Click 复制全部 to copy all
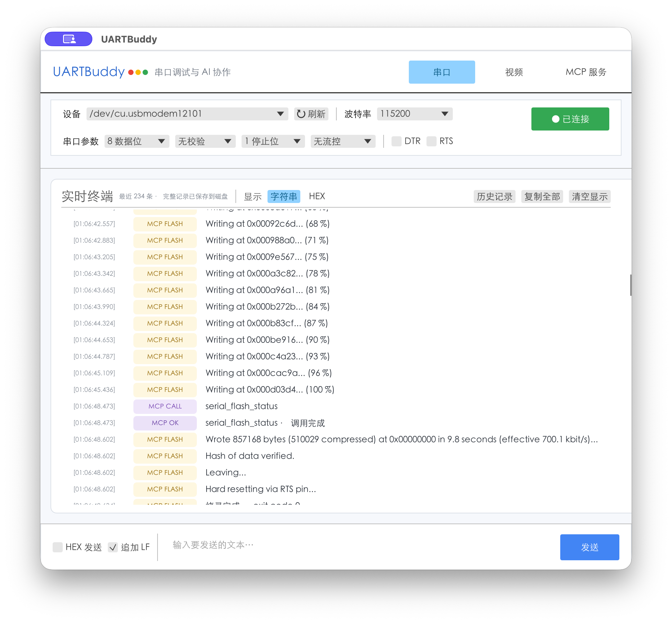672x623 pixels. point(542,196)
